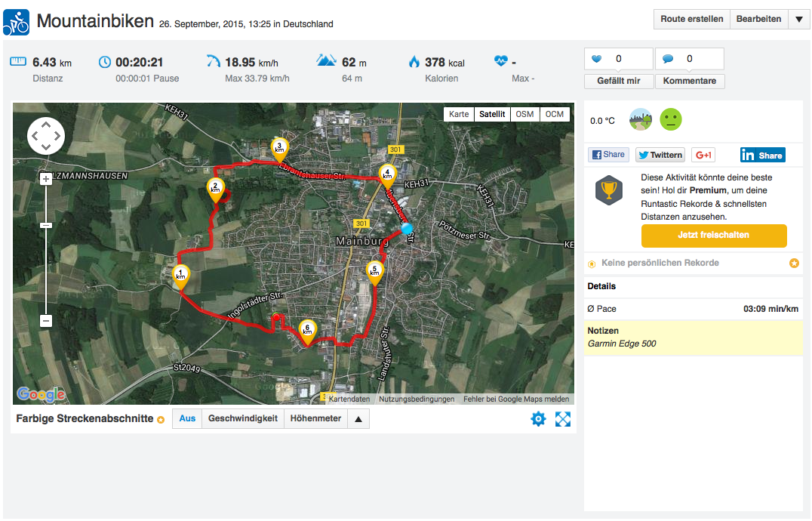Click the 6 km marker pin

[308, 331]
